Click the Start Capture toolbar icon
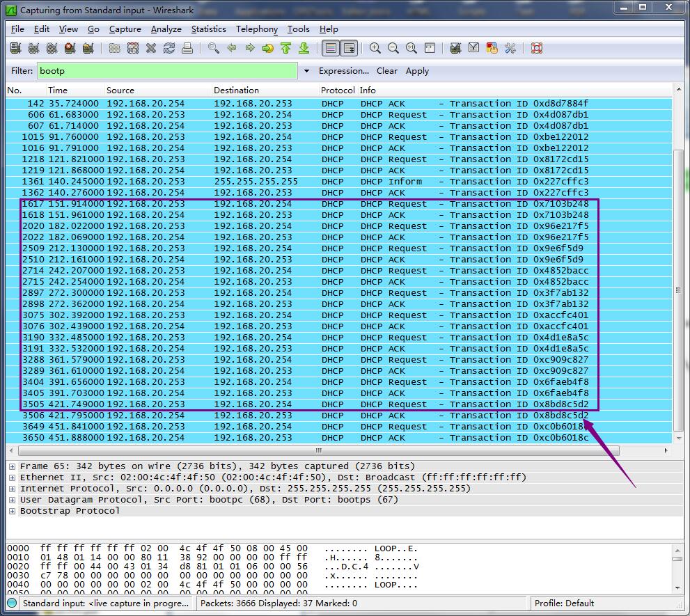This screenshot has height=616, width=690. tap(52, 48)
